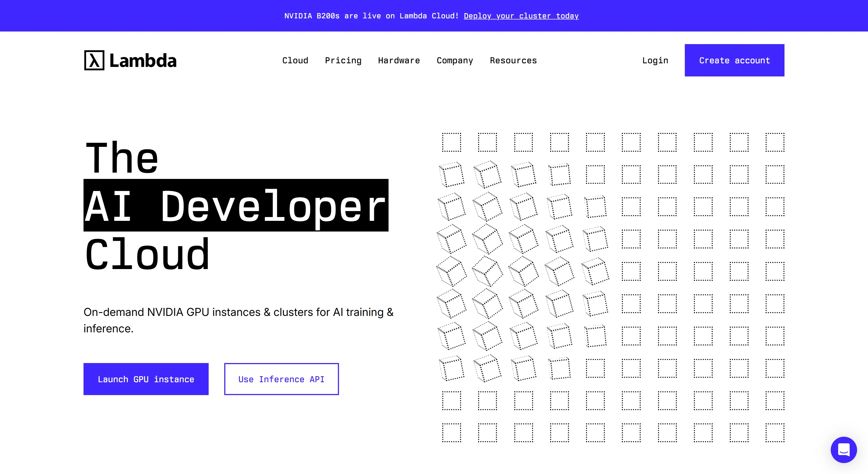Click the Create account button
The width and height of the screenshot is (868, 474).
tap(734, 60)
